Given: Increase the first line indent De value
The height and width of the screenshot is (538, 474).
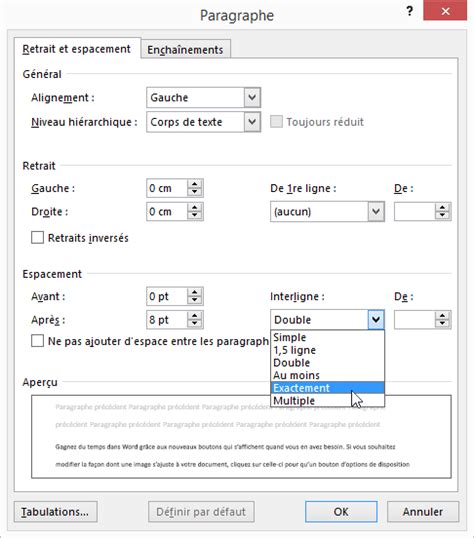Looking at the screenshot, I should [x=442, y=208].
